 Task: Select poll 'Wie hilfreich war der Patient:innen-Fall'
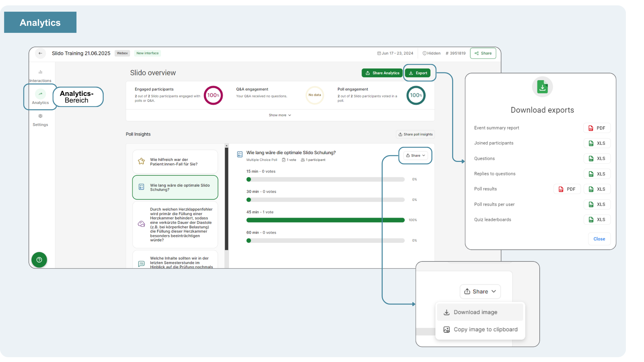pyautogui.click(x=175, y=162)
